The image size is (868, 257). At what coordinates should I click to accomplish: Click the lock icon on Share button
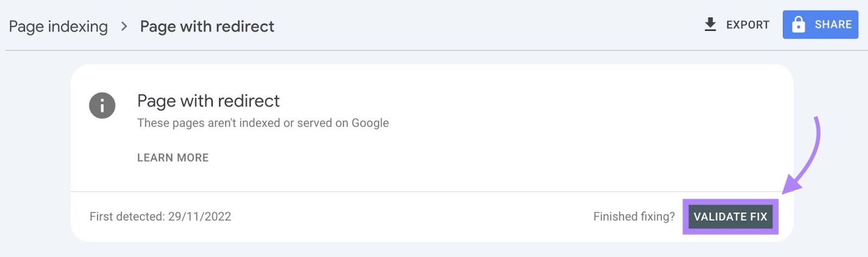pyautogui.click(x=799, y=24)
